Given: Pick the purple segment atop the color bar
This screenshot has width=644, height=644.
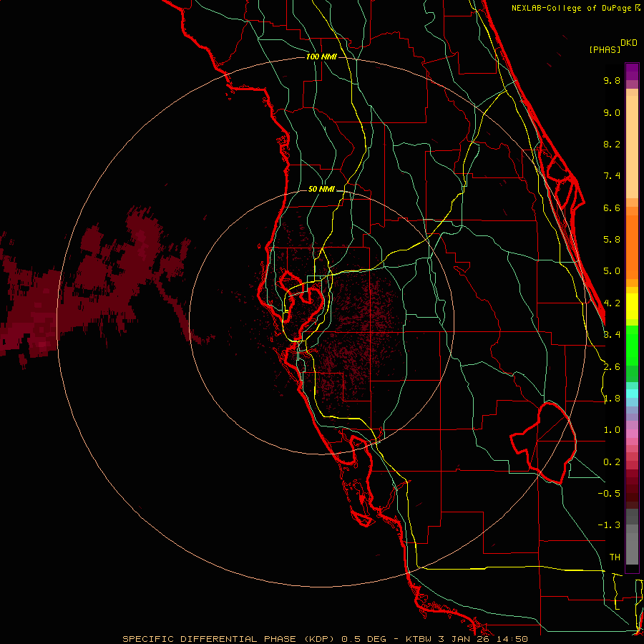Looking at the screenshot, I should [x=632, y=72].
